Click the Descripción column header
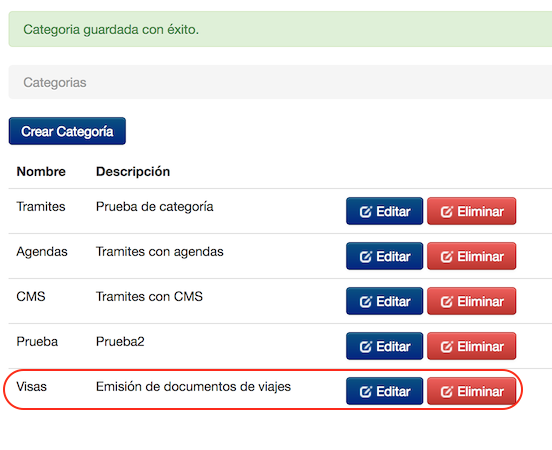Image resolution: width=552 pixels, height=450 pixels. coord(133,171)
